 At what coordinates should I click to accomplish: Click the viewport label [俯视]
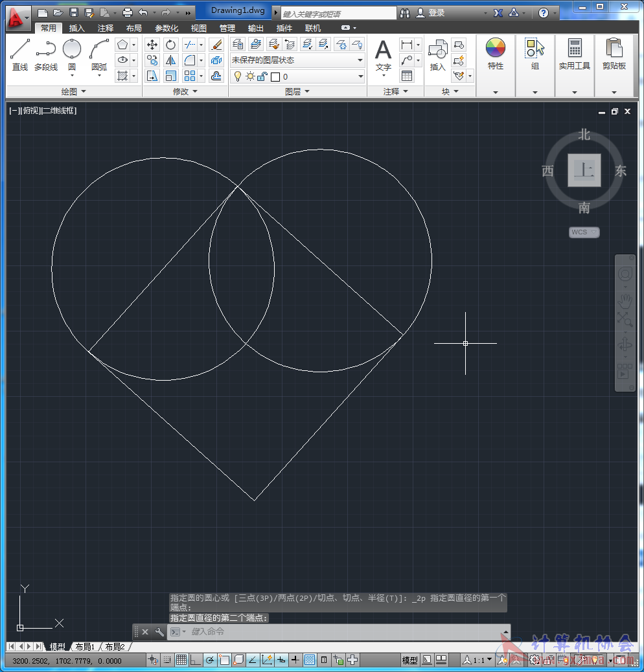pos(30,111)
